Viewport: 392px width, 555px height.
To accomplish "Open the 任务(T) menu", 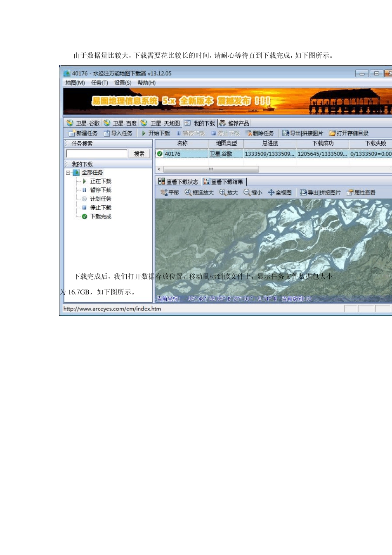I will (x=99, y=83).
